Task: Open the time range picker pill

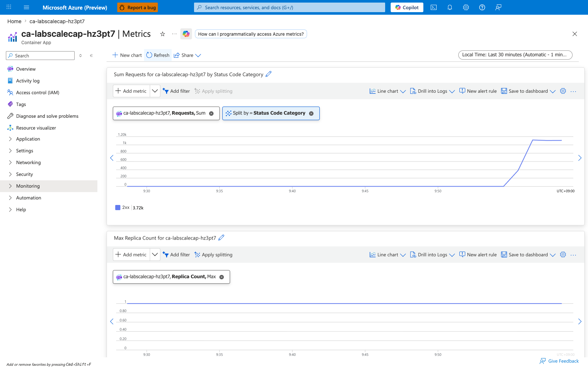Action: (515, 55)
